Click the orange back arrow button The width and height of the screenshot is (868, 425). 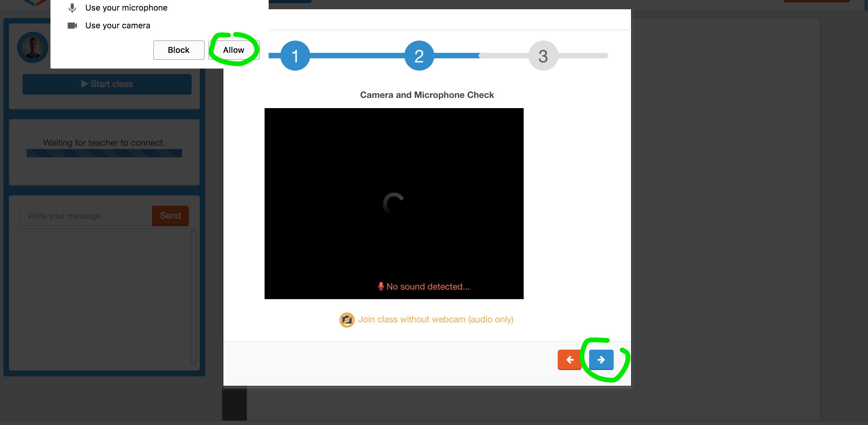coord(569,360)
